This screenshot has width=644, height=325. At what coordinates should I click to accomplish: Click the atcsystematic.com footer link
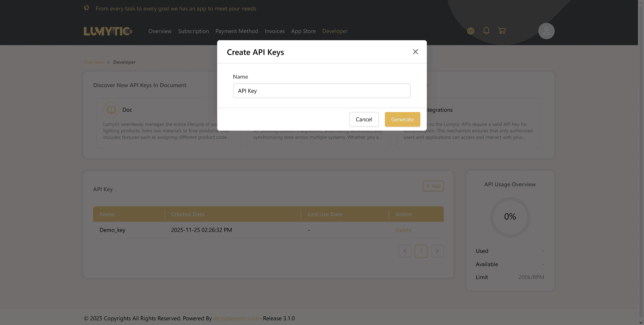[x=236, y=318]
